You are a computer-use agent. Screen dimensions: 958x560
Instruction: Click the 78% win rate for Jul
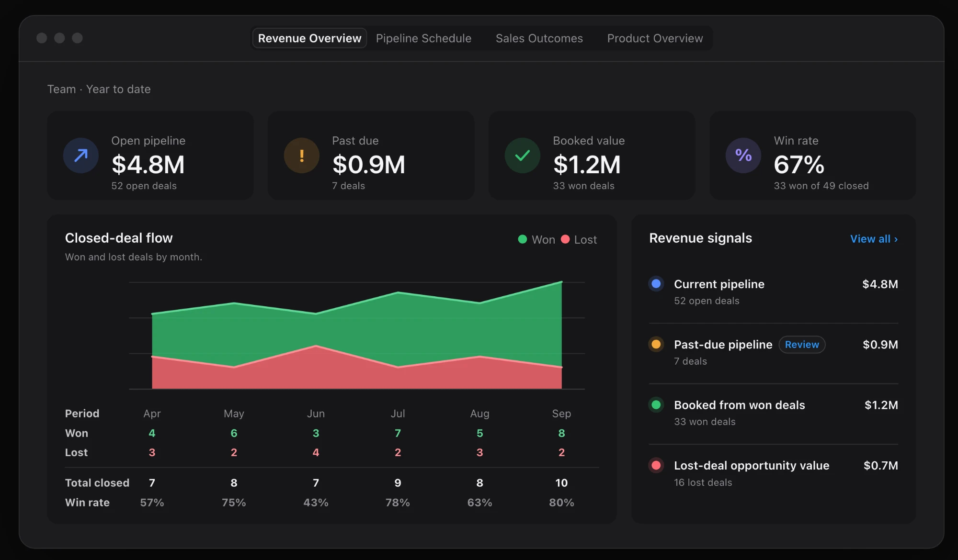coord(398,503)
